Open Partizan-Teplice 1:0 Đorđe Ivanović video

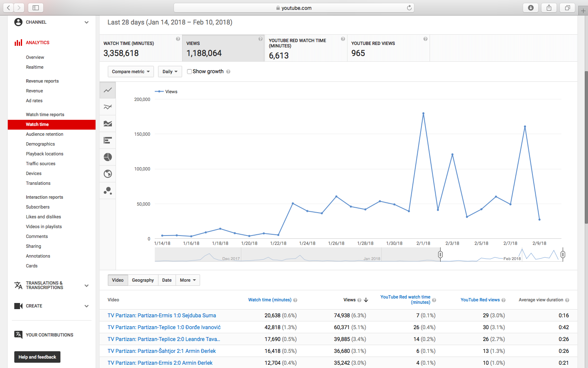(164, 327)
